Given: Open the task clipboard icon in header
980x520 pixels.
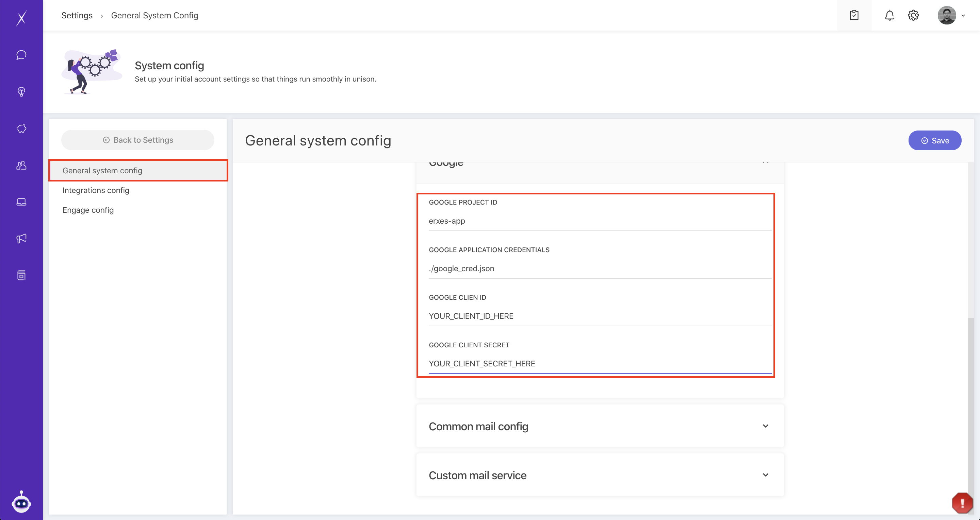Looking at the screenshot, I should tap(854, 15).
